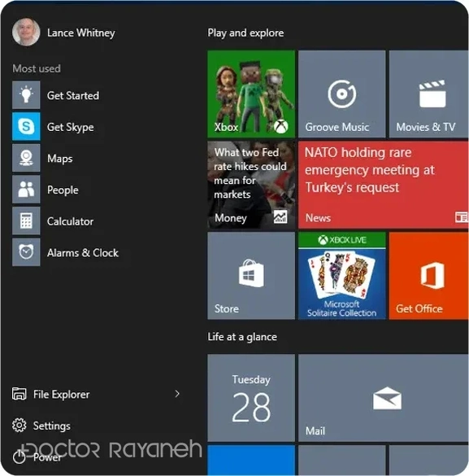
Task: Open the Movies & TV tile
Action: tap(428, 94)
